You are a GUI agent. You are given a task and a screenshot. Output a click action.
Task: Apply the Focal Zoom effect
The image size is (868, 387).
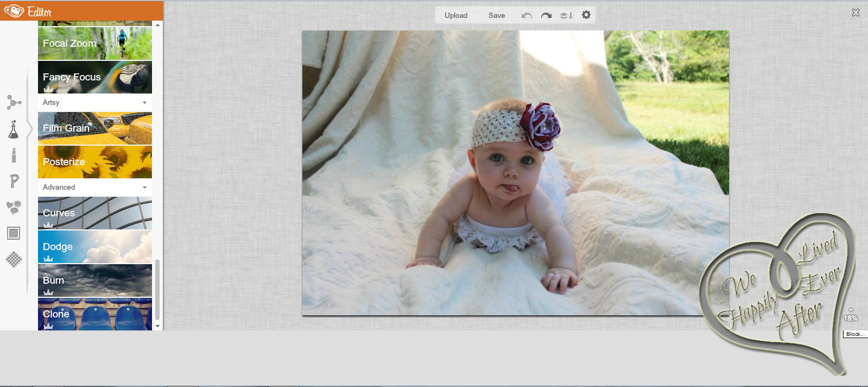point(95,43)
